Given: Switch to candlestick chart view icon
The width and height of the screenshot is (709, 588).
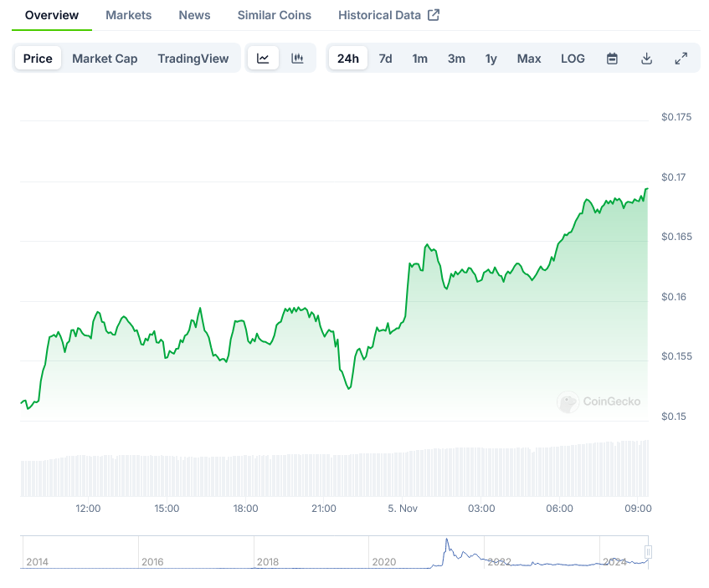Looking at the screenshot, I should pyautogui.click(x=297, y=59).
